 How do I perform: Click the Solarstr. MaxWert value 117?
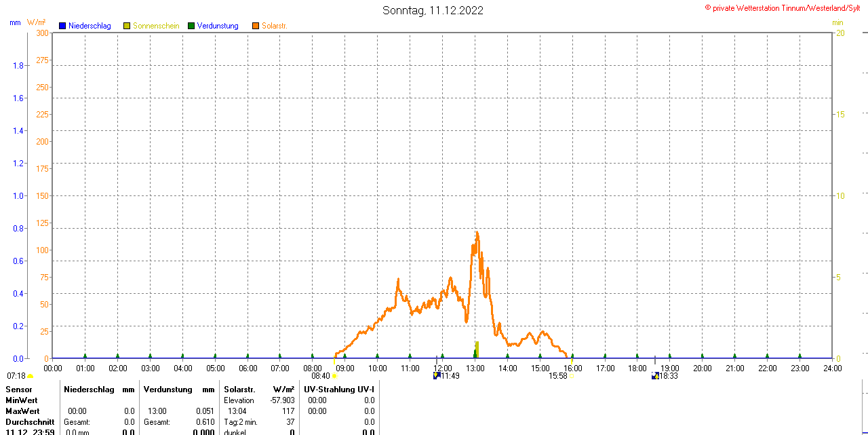tap(288, 411)
